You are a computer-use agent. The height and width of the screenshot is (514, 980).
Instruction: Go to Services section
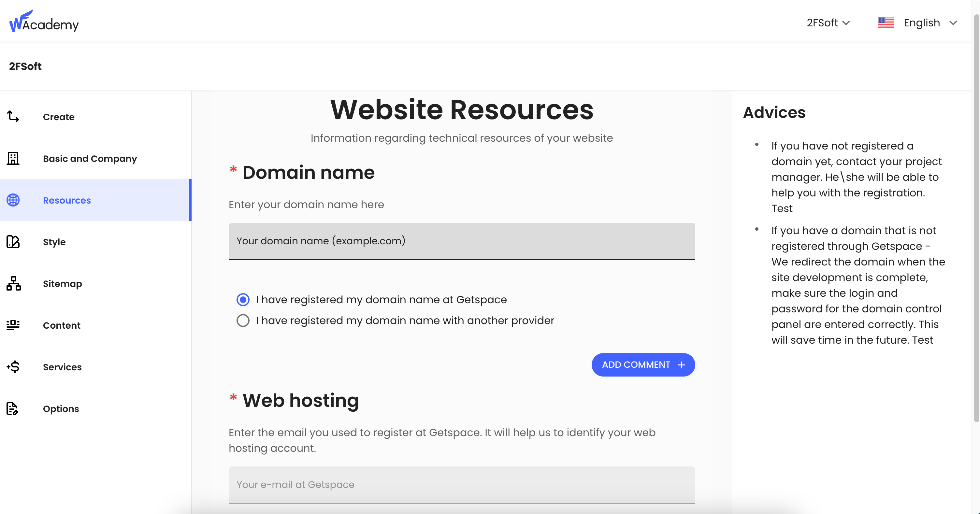95,367
